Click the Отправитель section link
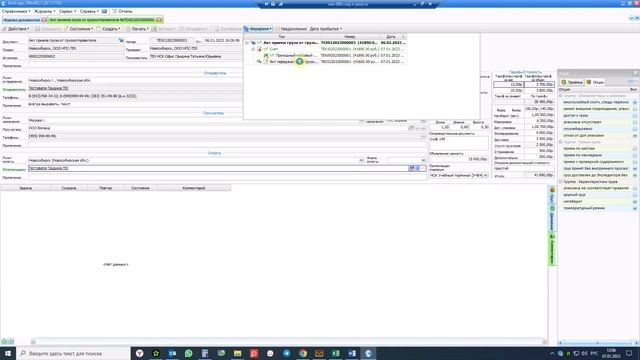This screenshot has height=360, width=640. point(215,73)
